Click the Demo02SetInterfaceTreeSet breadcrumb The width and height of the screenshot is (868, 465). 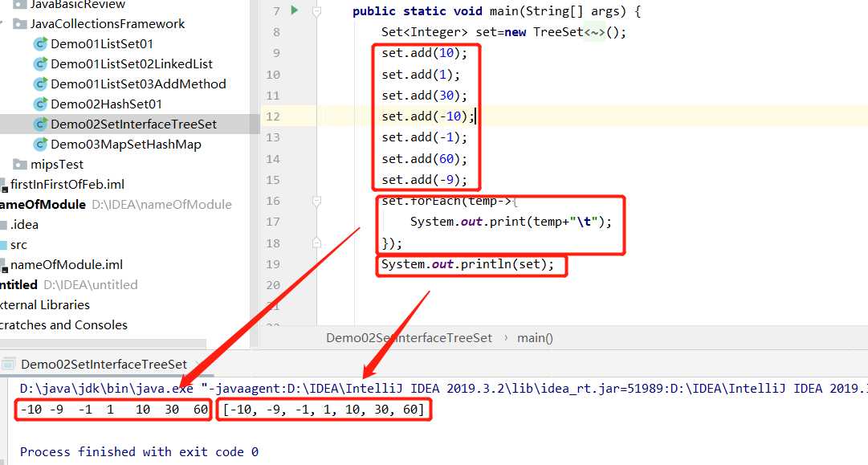(x=409, y=337)
